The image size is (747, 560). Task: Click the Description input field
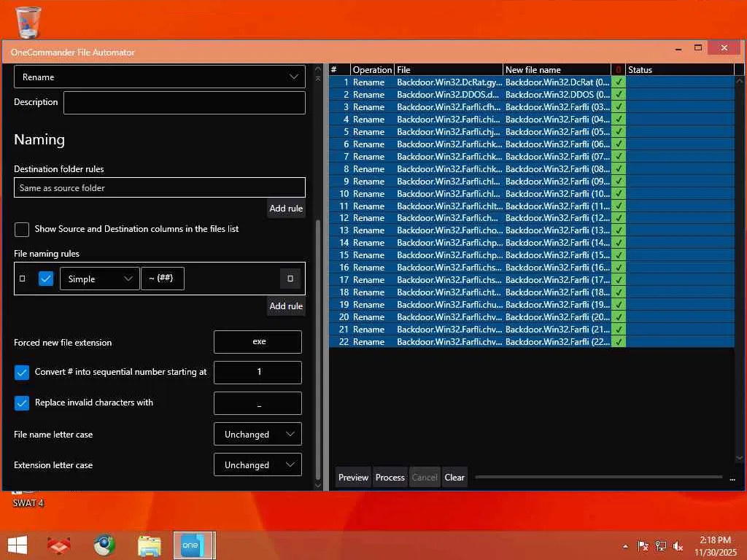(185, 102)
